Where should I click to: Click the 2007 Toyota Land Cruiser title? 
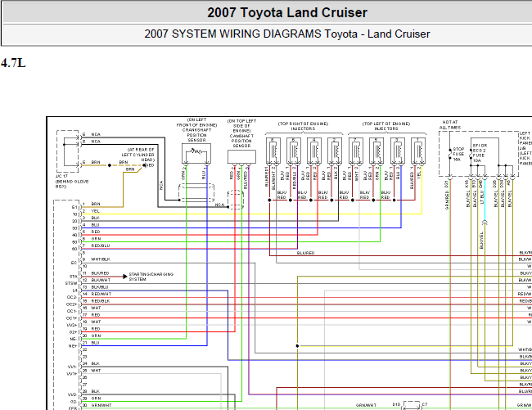click(x=287, y=12)
